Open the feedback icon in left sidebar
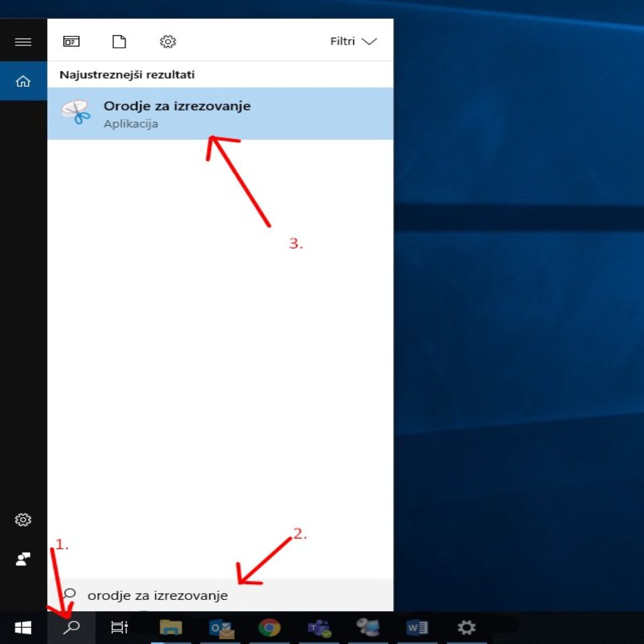This screenshot has width=644, height=644. tap(23, 559)
